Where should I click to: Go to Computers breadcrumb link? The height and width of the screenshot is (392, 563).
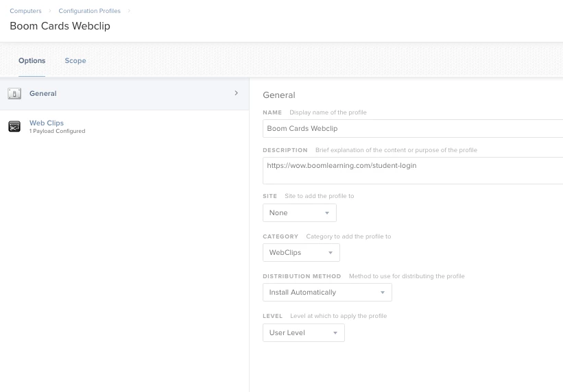coord(25,11)
